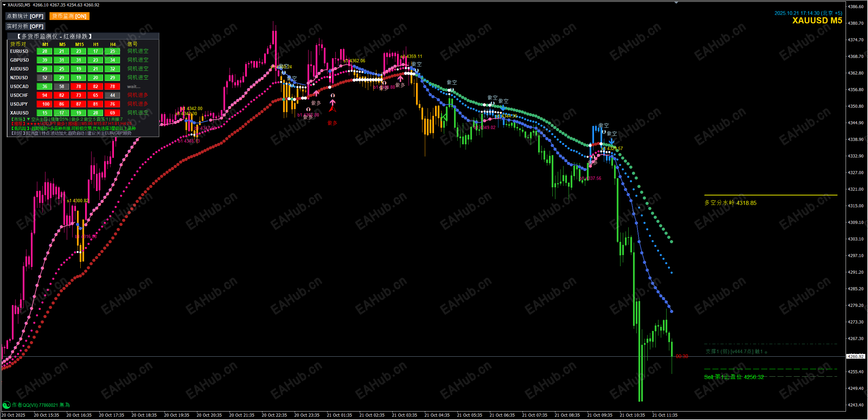
Task: Toggle 点数统计 [OFF] button
Action: [25, 16]
